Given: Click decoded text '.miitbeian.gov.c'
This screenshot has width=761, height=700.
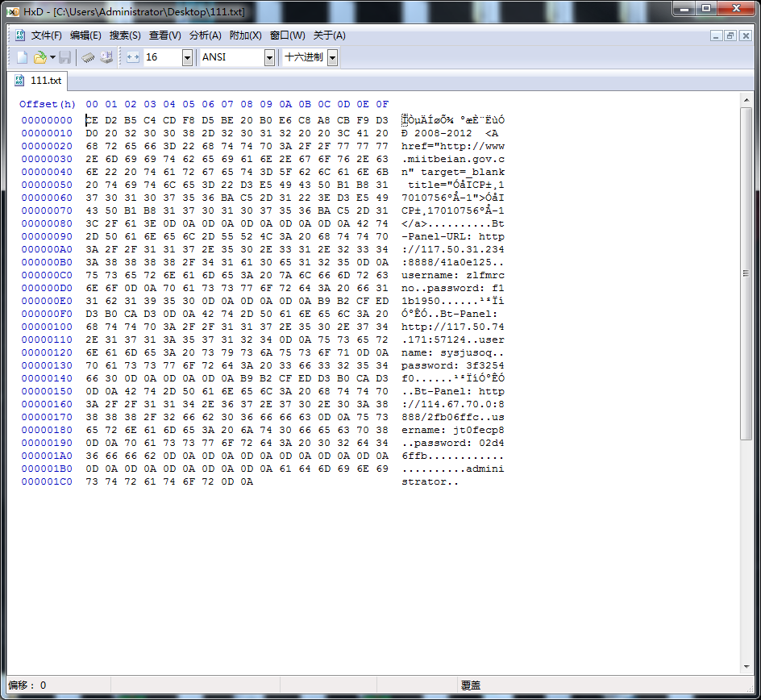Looking at the screenshot, I should tap(453, 159).
